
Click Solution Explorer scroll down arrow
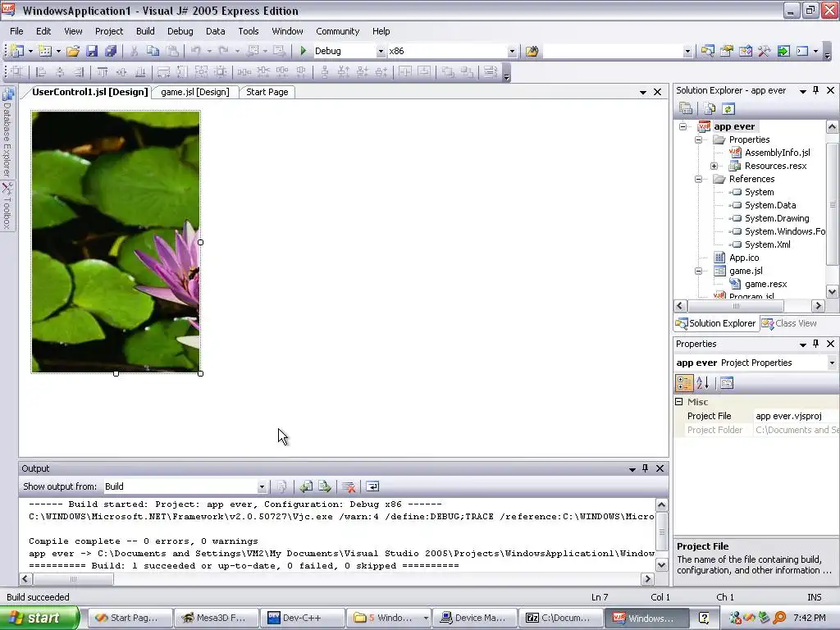[832, 292]
